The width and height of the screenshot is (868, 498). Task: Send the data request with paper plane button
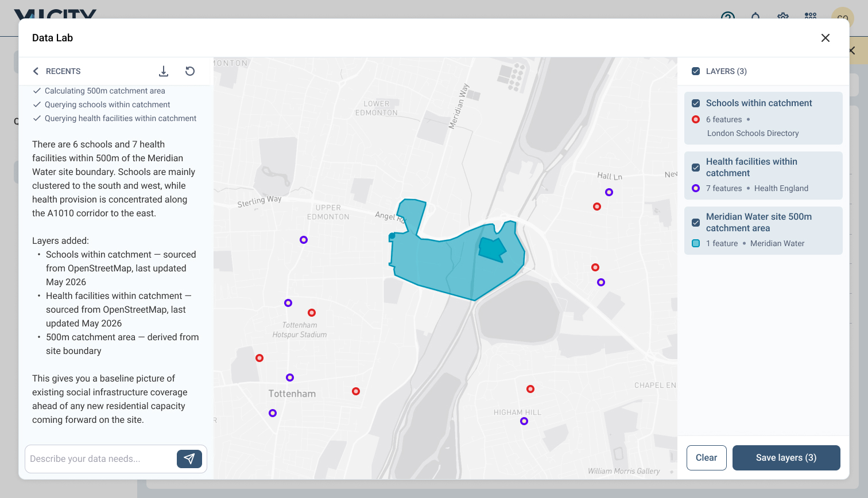click(x=189, y=458)
